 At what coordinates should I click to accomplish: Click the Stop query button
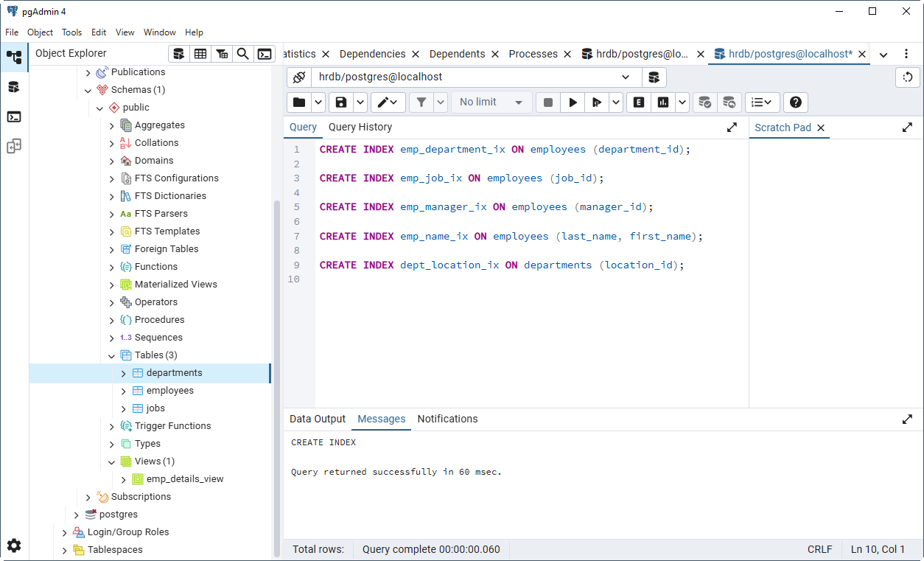tap(547, 102)
